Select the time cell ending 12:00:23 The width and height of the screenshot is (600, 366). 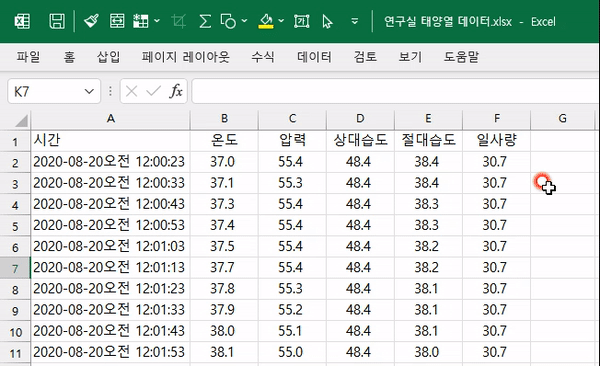point(111,162)
